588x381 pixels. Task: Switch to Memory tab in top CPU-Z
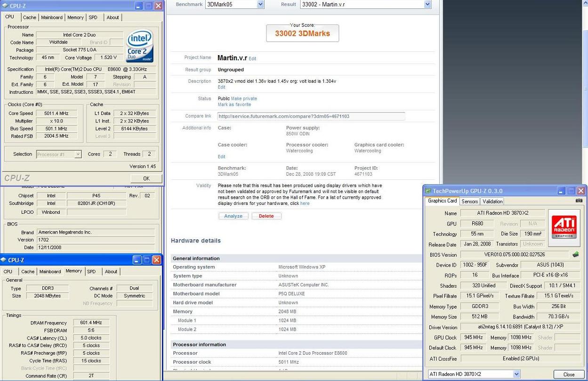(x=75, y=17)
